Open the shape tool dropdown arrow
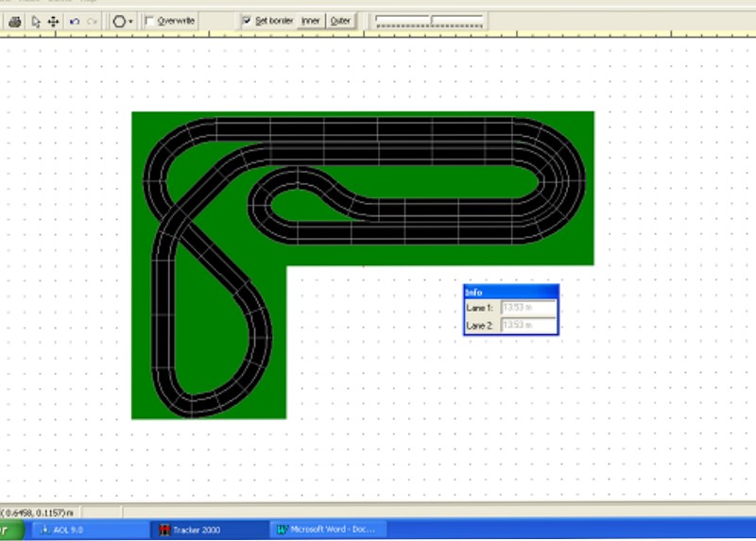 (x=130, y=21)
